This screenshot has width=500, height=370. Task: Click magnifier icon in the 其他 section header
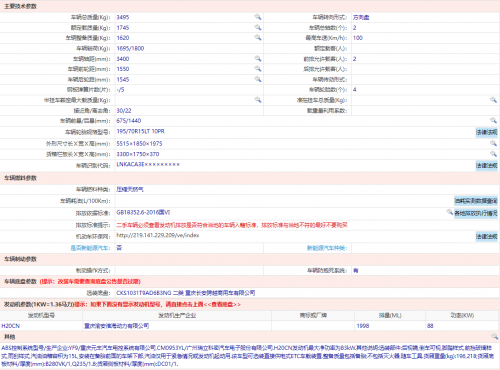(x=494, y=336)
